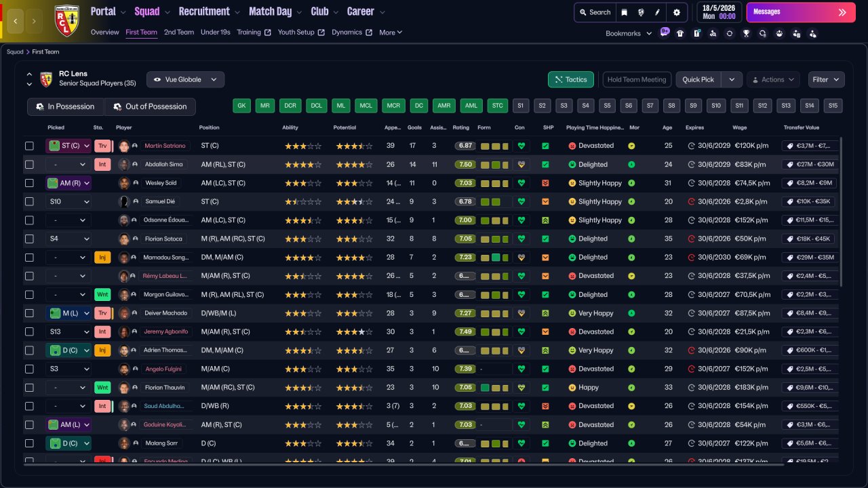Click the Messages button
868x488 pixels.
point(801,12)
